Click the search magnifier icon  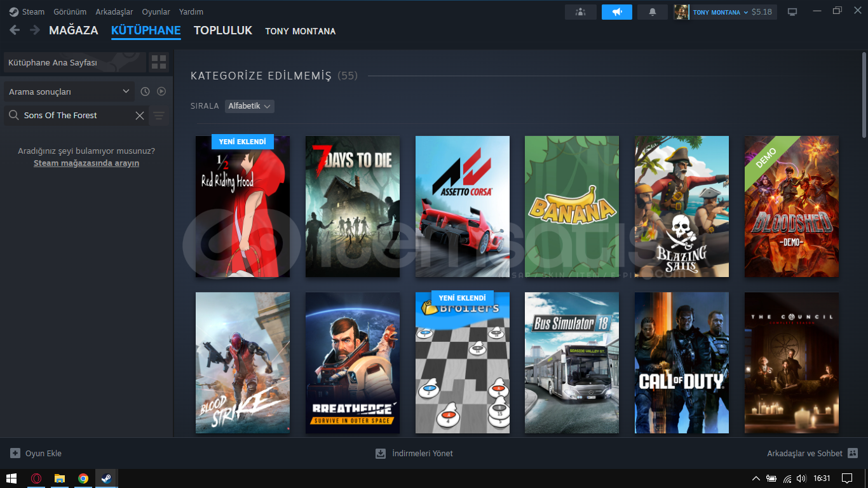pyautogui.click(x=13, y=115)
